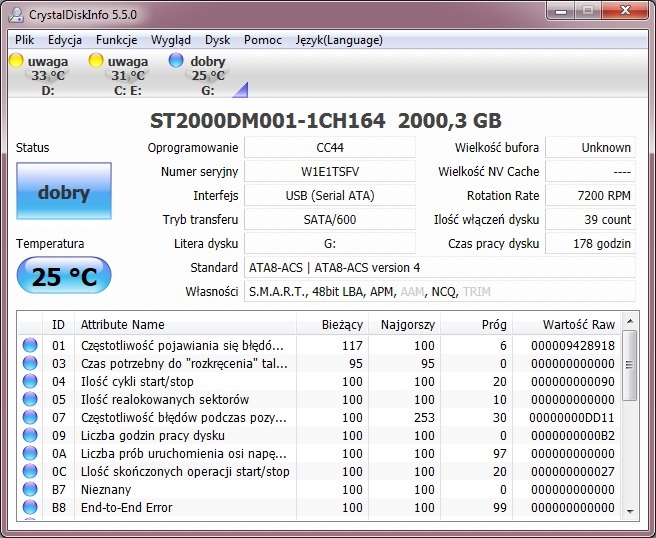Open the Funkcje menu
Viewport: 656px width, 538px height.
point(117,40)
